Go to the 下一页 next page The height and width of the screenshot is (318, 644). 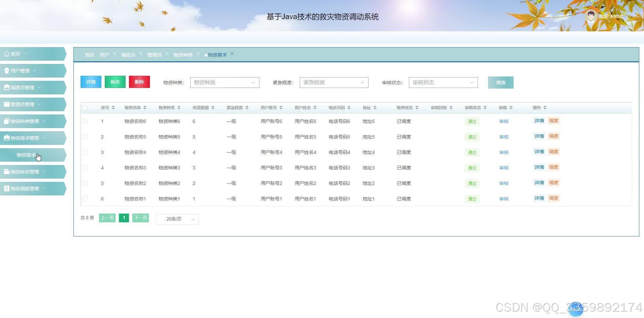pos(141,218)
